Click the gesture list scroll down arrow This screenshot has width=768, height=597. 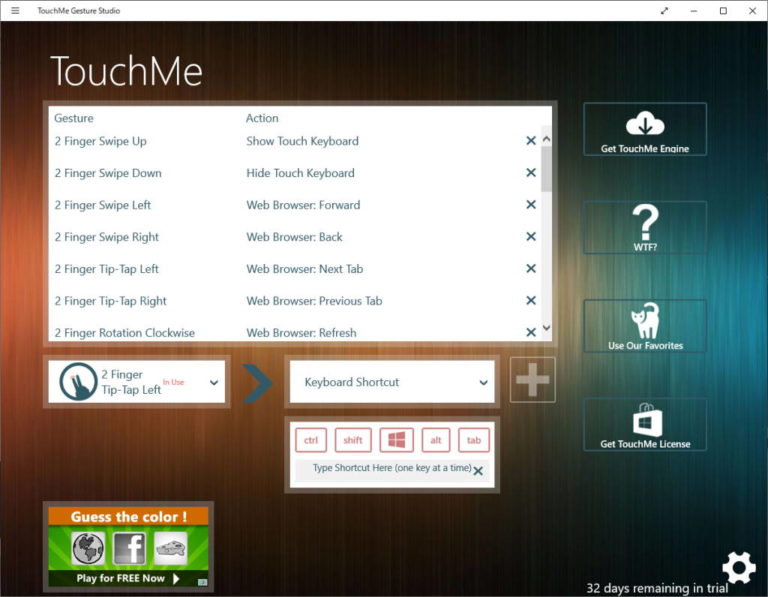(547, 328)
